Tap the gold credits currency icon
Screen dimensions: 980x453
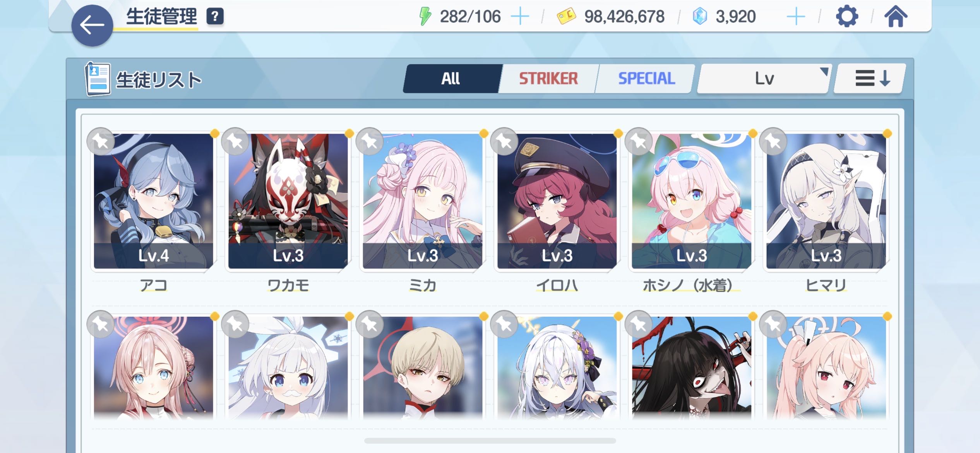[x=566, y=17]
